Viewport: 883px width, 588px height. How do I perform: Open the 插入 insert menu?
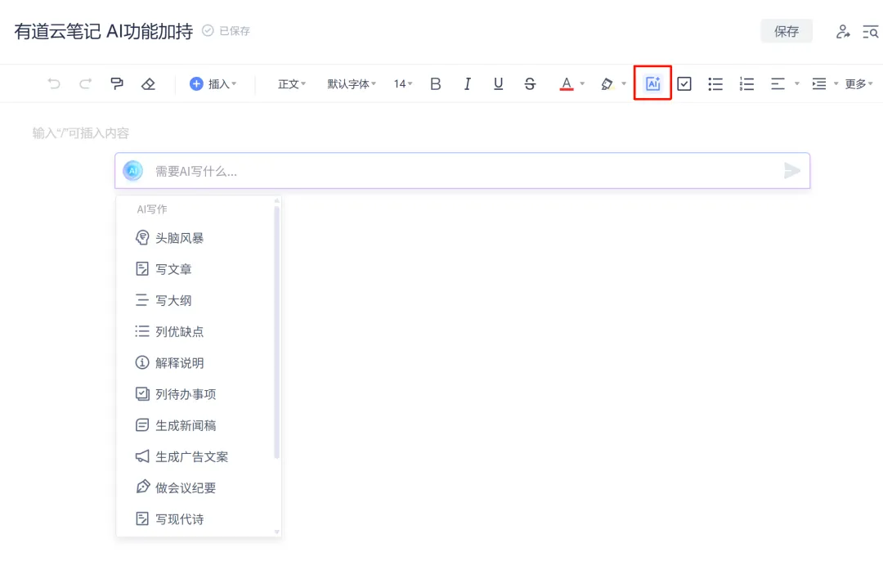click(x=213, y=84)
